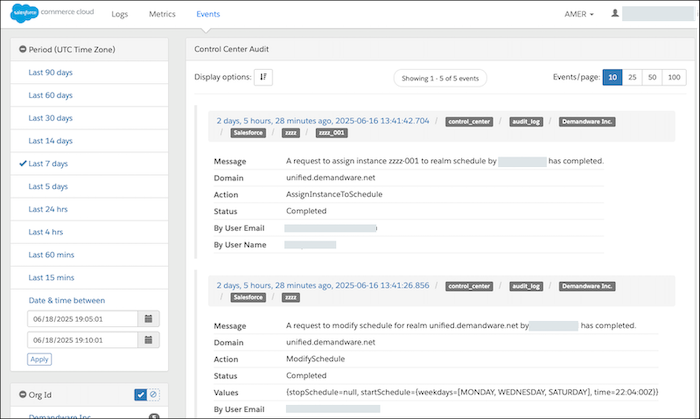Set events per page to 50
The height and width of the screenshot is (419, 700).
[652, 77]
